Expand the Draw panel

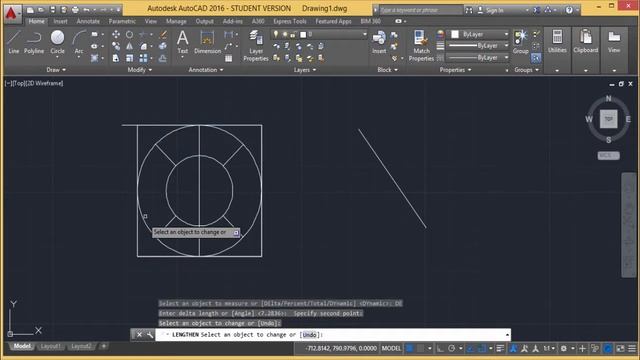56,70
